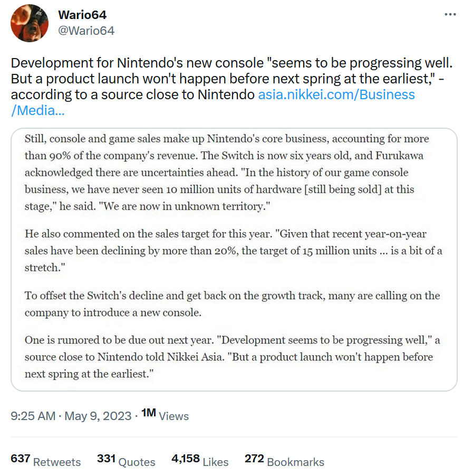View the 1M Views analytics

tap(165, 415)
